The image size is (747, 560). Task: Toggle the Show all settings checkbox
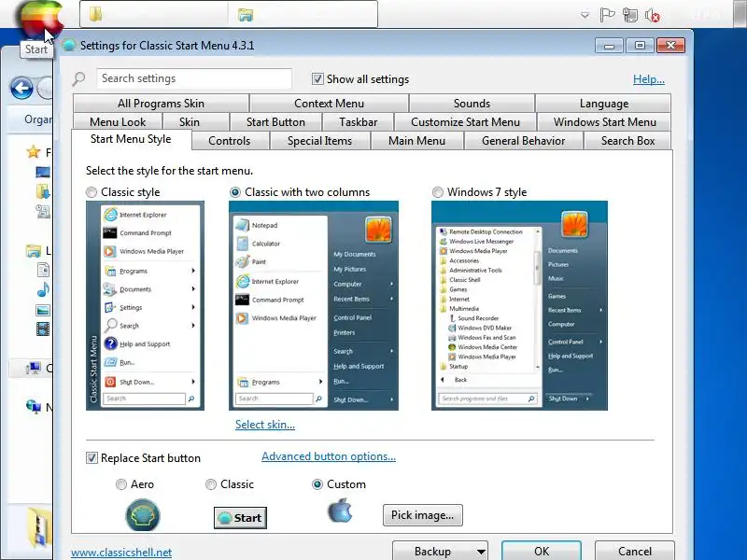coord(317,78)
